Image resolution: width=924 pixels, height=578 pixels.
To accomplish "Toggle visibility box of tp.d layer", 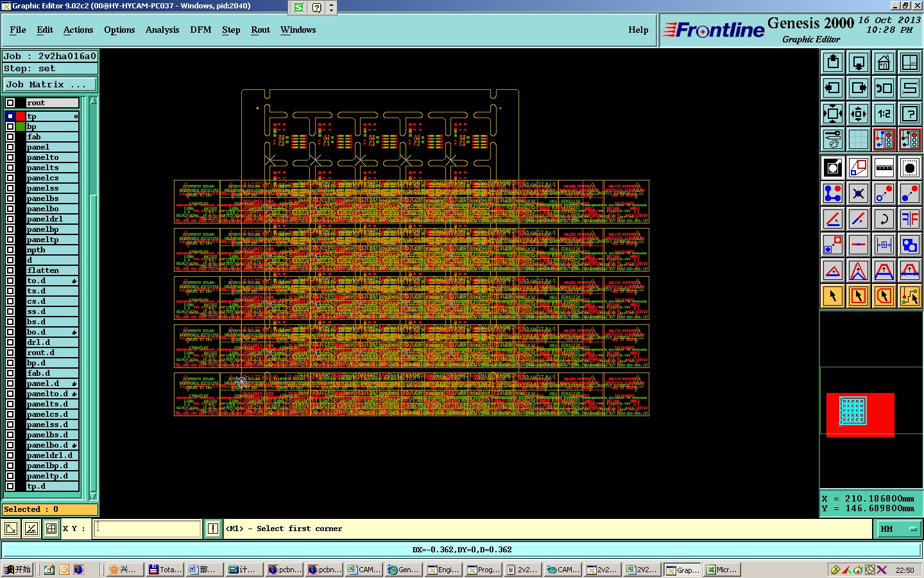I will point(10,486).
